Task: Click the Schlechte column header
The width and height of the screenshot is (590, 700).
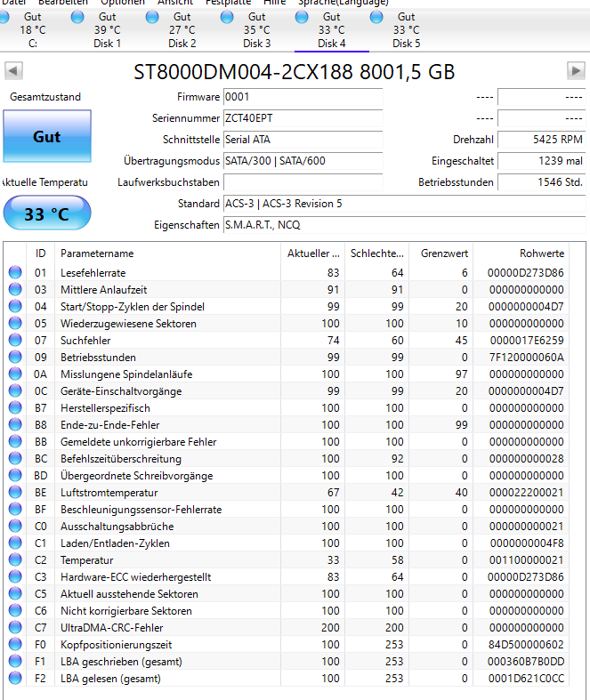Action: click(377, 253)
